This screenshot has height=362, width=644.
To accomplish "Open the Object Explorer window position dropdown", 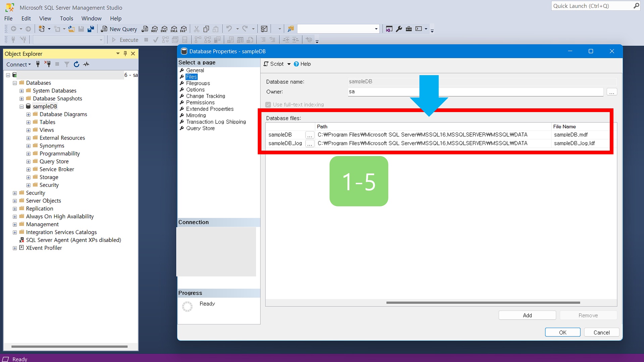I will point(118,53).
